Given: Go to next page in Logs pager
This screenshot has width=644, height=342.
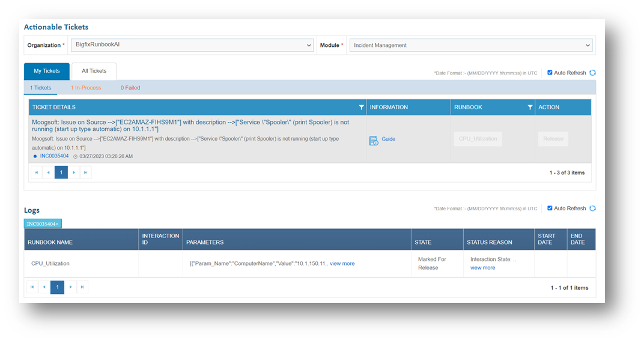Looking at the screenshot, I should [70, 287].
